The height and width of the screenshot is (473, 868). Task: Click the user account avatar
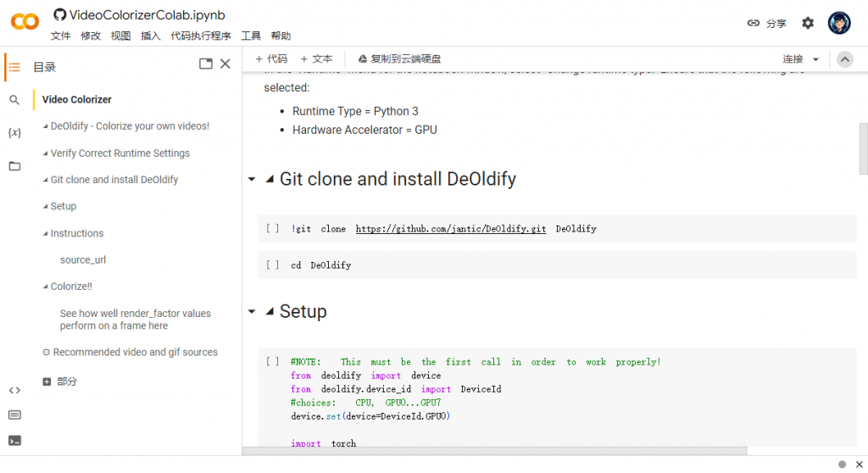tap(839, 23)
